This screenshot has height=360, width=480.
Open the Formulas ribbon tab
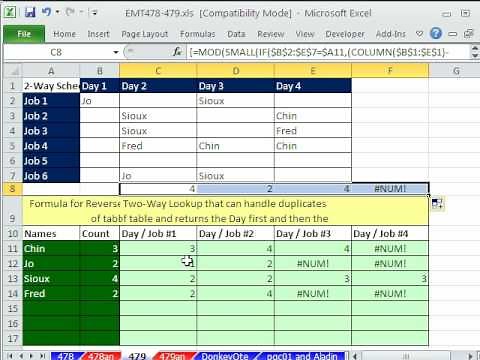tap(197, 34)
